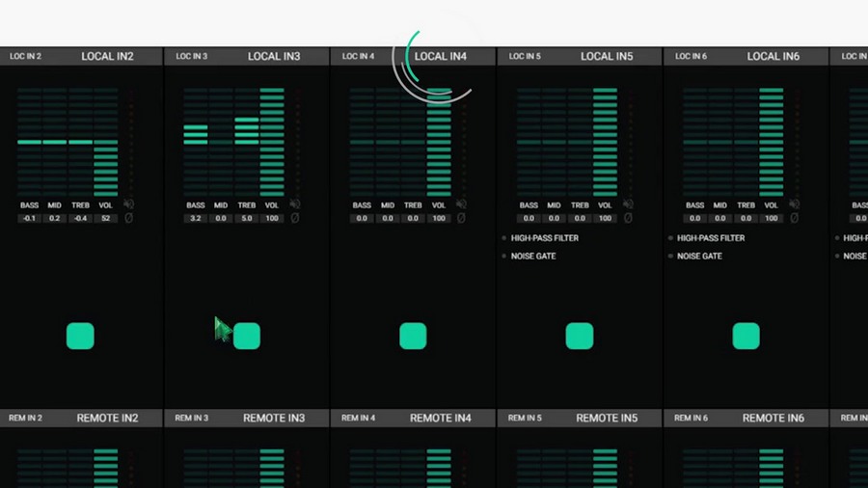Click the VOL value field of LOCAL IN2
The height and width of the screenshot is (488, 868).
tap(106, 219)
